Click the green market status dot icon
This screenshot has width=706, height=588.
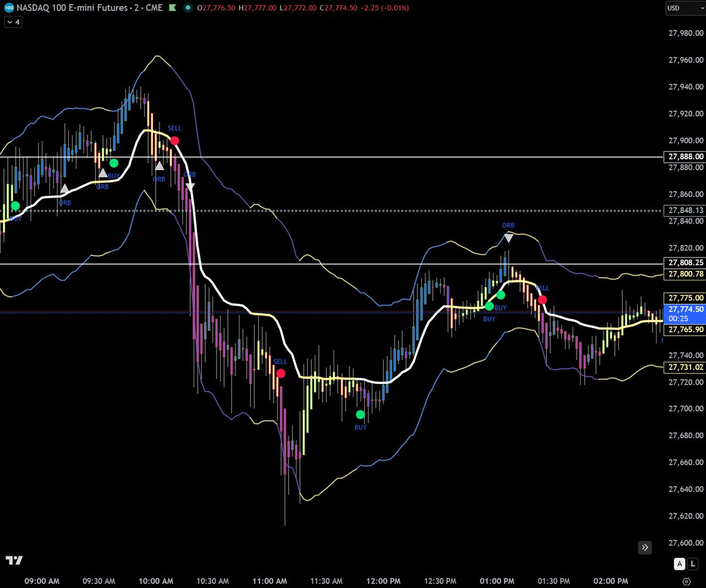(x=188, y=8)
